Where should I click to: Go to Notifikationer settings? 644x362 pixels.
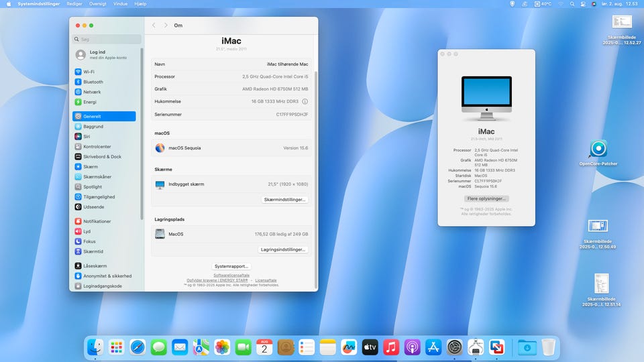(97, 221)
